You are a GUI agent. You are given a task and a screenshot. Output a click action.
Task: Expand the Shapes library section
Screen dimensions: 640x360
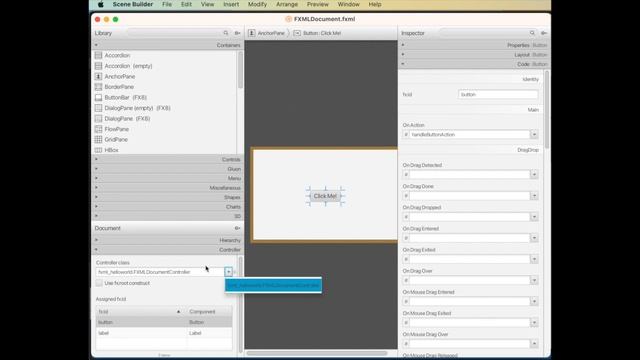pyautogui.click(x=167, y=197)
